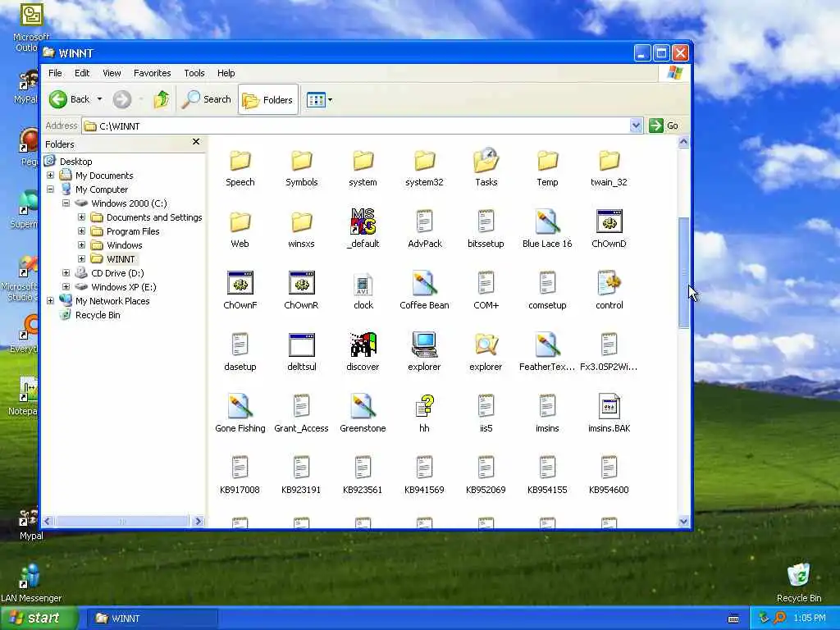The height and width of the screenshot is (630, 840).
Task: Open the Views dropdown button
Action: [319, 99]
